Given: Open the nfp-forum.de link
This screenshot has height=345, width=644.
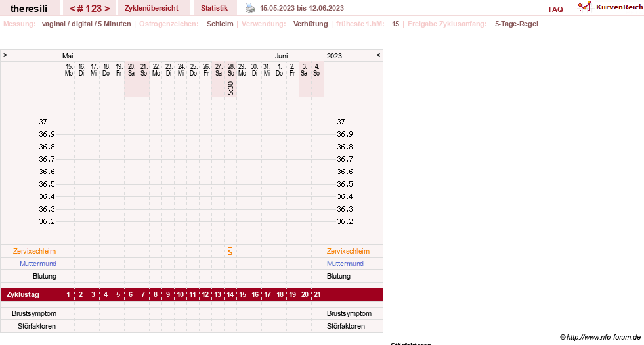Looking at the screenshot, I should (603, 338).
